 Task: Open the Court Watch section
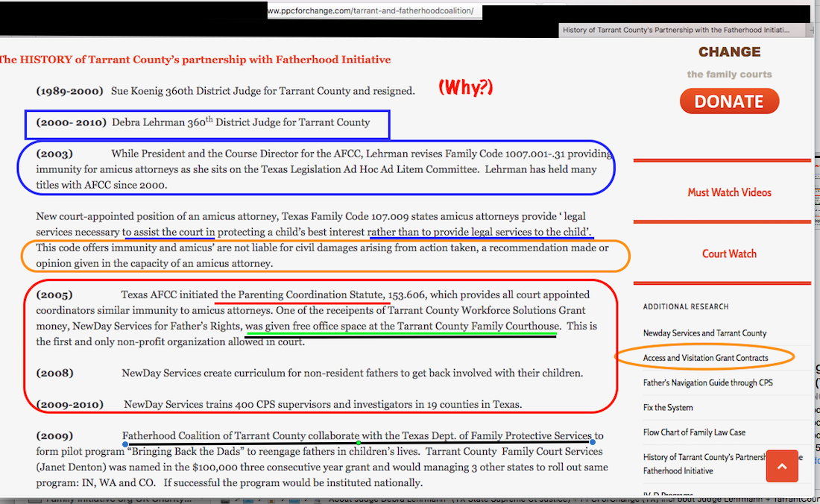click(729, 253)
